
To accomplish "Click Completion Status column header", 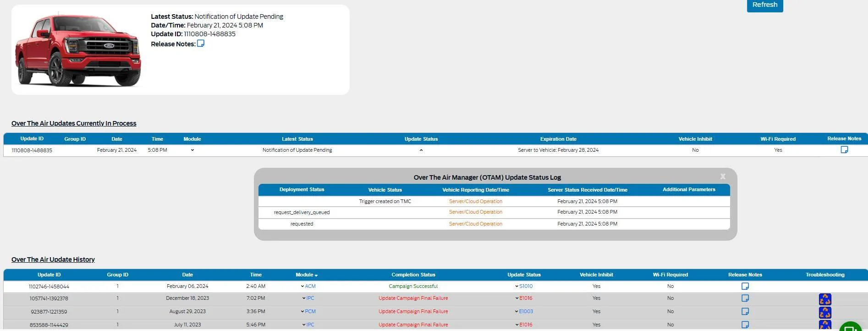I will tap(413, 275).
